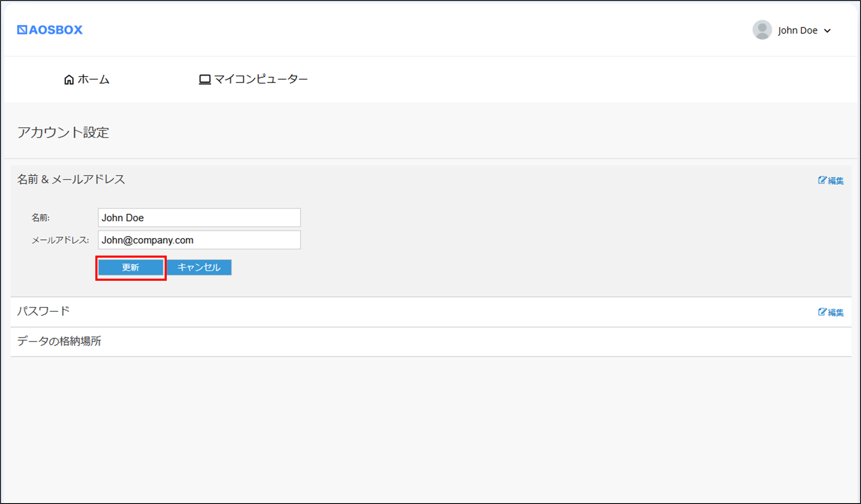
Task: Expand the John Doe user dropdown arrow
Action: tap(827, 31)
